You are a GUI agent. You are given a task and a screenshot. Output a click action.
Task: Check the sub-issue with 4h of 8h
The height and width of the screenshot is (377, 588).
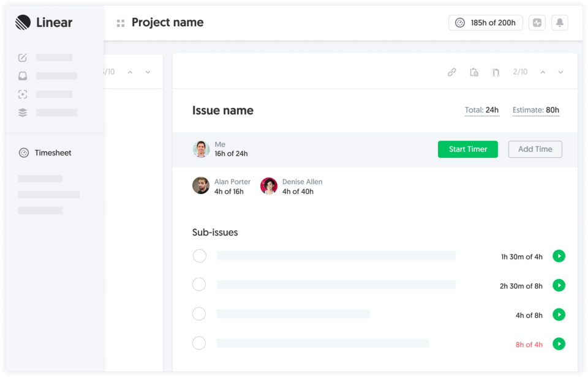point(199,314)
